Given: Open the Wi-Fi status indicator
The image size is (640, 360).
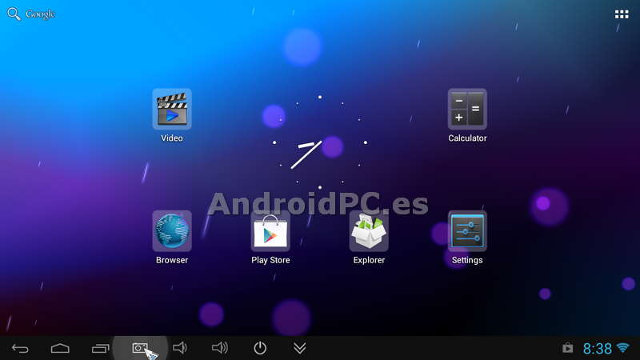Looking at the screenshot, I should pyautogui.click(x=623, y=348).
